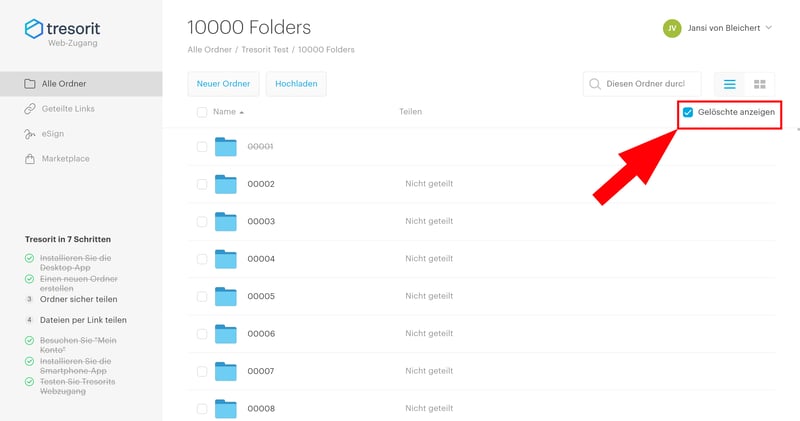Click the Tresorit logo icon
This screenshot has width=800, height=421.
[34, 30]
